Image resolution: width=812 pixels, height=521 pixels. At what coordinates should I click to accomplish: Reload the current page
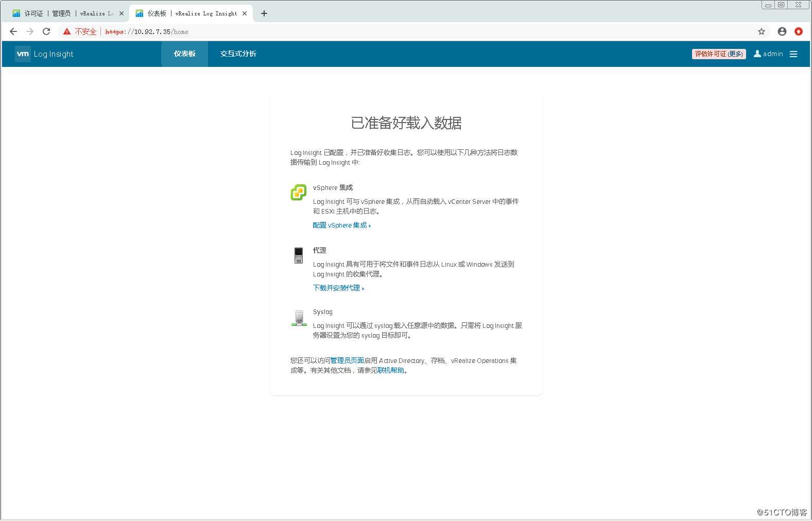point(46,31)
